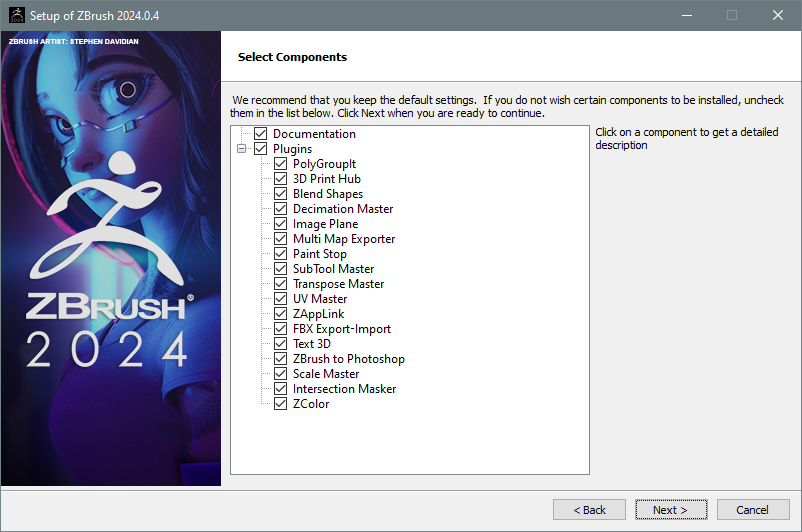Select the Documentation label text
The image size is (802, 532).
pos(314,134)
